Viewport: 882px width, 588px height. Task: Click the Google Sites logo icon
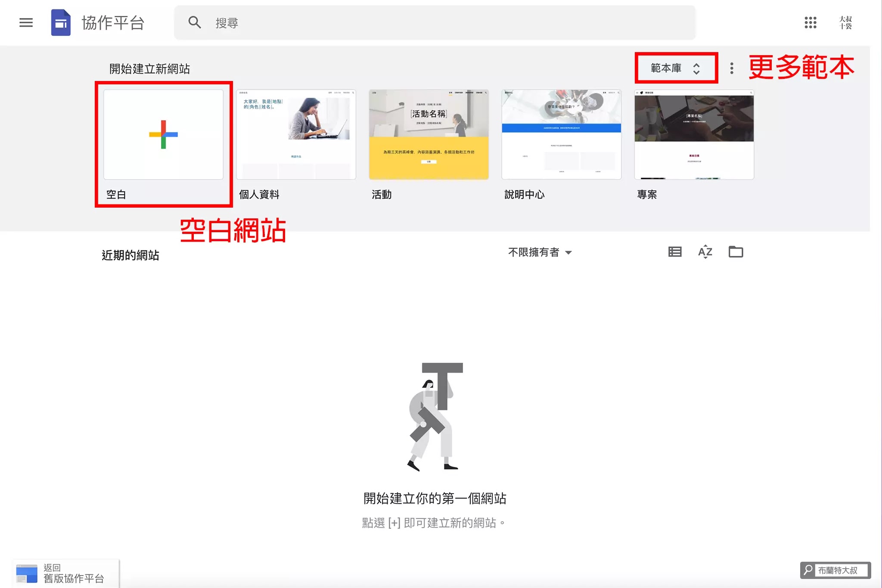(61, 22)
